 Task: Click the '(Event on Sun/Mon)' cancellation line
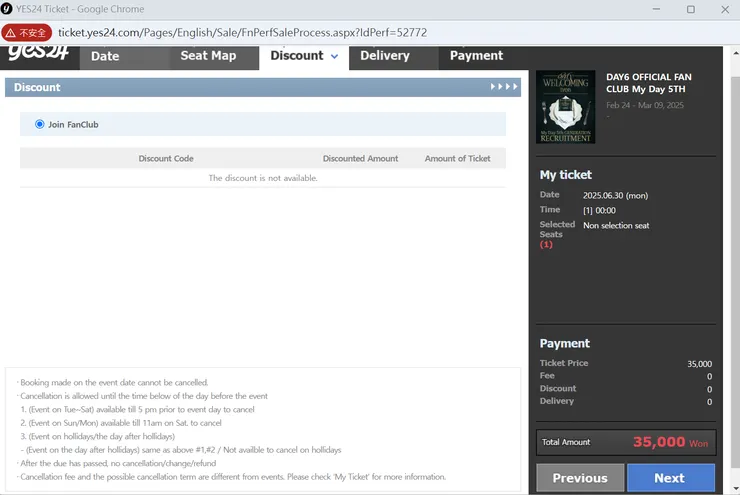click(121, 423)
